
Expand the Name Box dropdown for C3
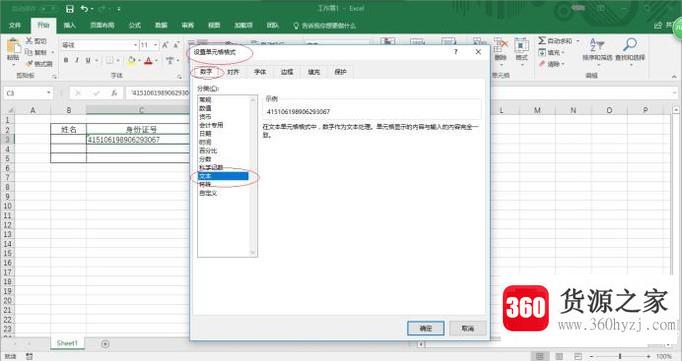point(48,93)
